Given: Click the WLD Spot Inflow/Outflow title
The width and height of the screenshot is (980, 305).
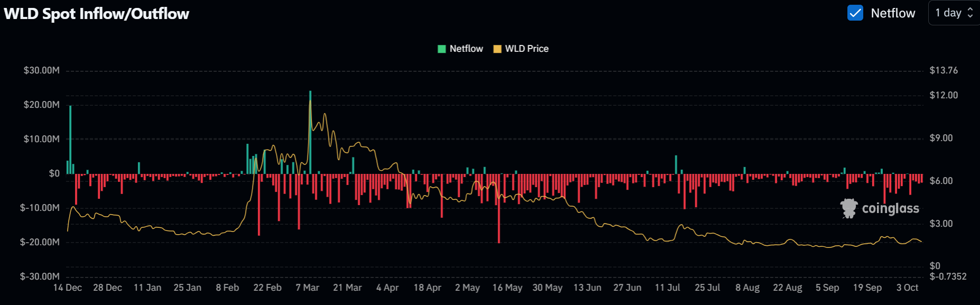Looking at the screenshot, I should click(97, 14).
